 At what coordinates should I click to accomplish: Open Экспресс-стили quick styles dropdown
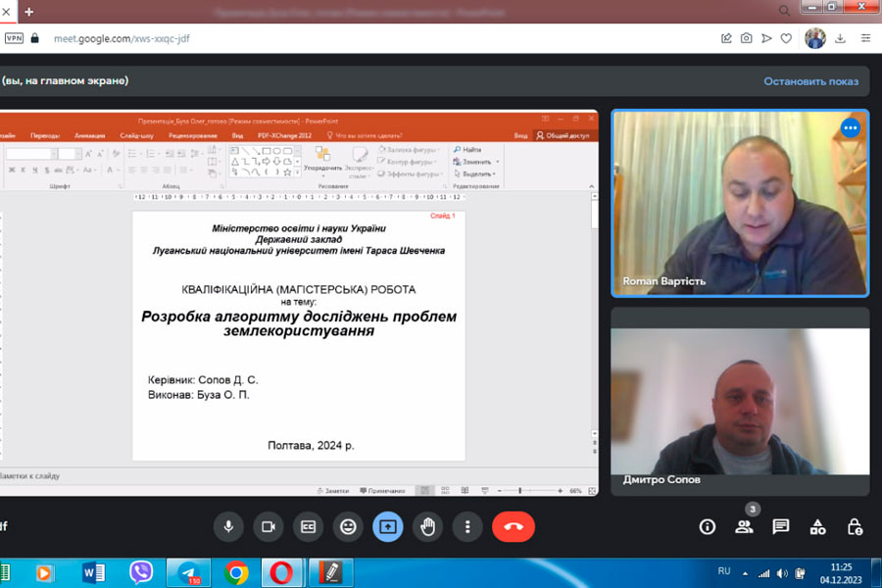coord(359,162)
